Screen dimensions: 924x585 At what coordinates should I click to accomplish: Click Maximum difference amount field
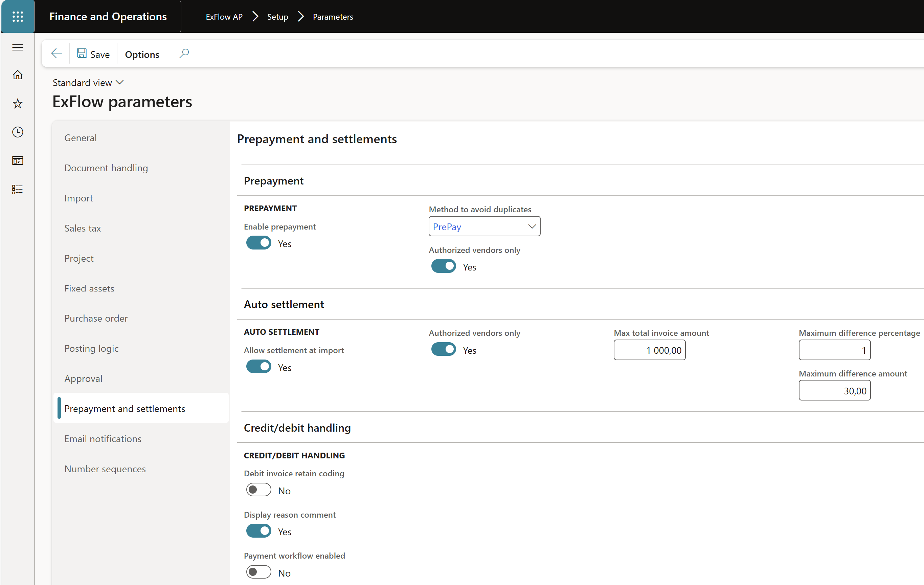(834, 391)
